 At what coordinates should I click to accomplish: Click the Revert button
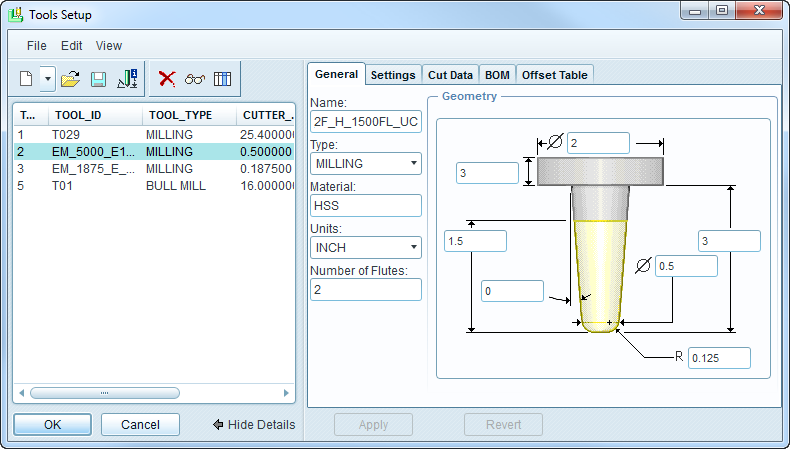click(503, 425)
